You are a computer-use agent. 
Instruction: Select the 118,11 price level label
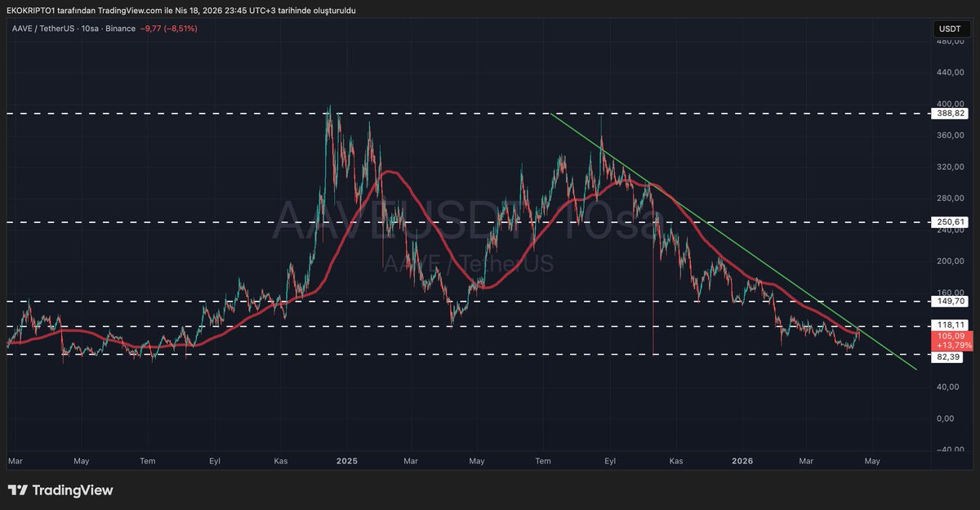coord(950,325)
